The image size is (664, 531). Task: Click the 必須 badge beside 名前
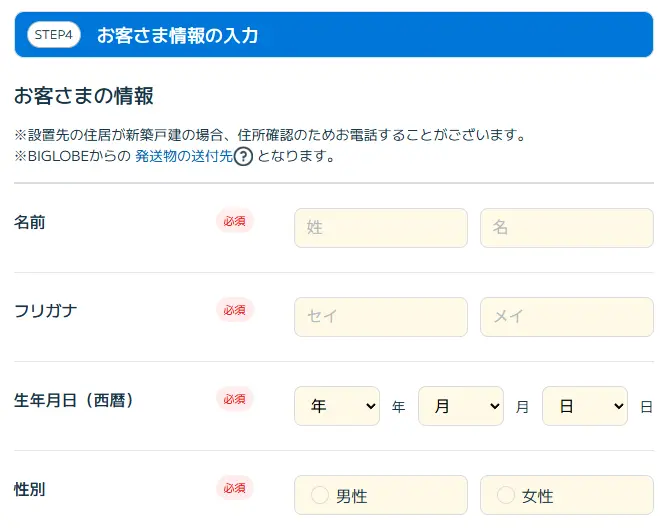point(235,221)
